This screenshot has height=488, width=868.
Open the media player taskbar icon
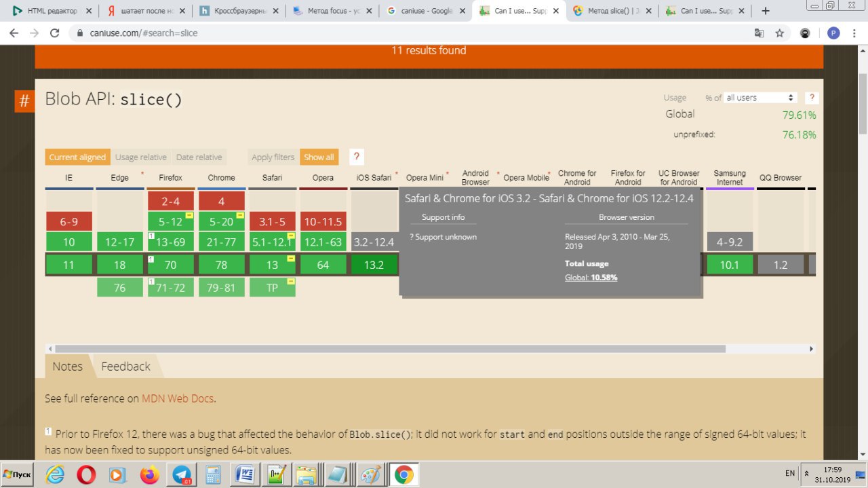[118, 474]
